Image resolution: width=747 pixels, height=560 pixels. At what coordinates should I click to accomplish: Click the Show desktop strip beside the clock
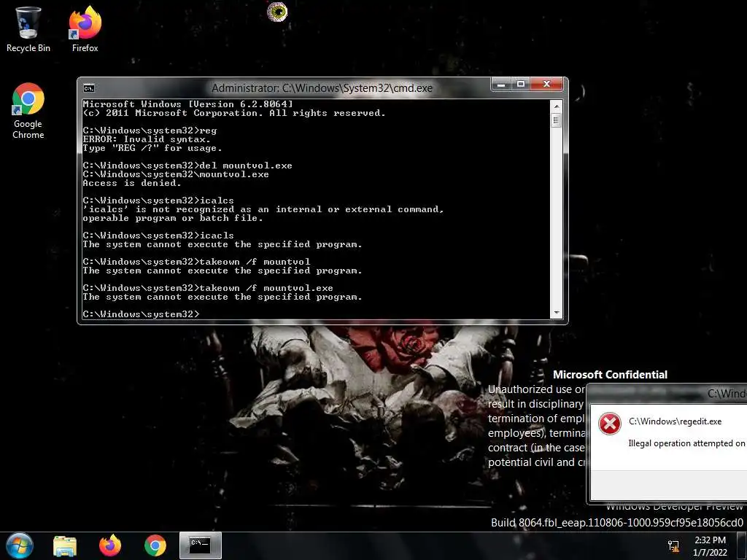(741, 546)
